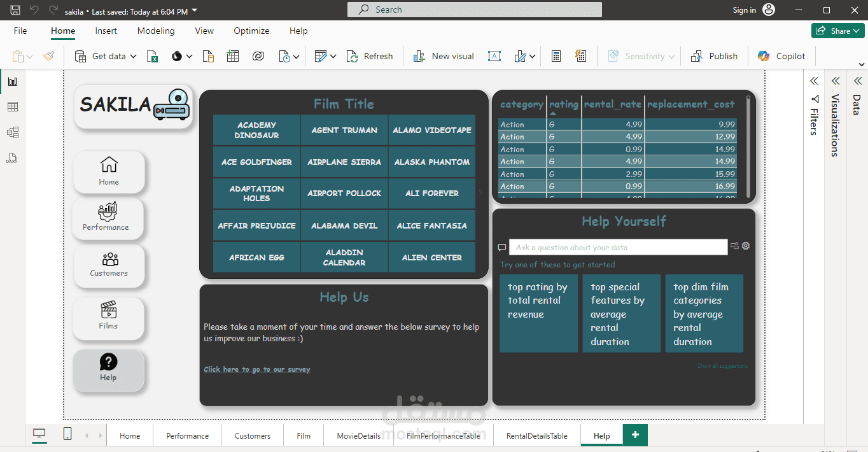Click the user account avatar icon
This screenshot has height=452, width=868.
[x=769, y=10]
